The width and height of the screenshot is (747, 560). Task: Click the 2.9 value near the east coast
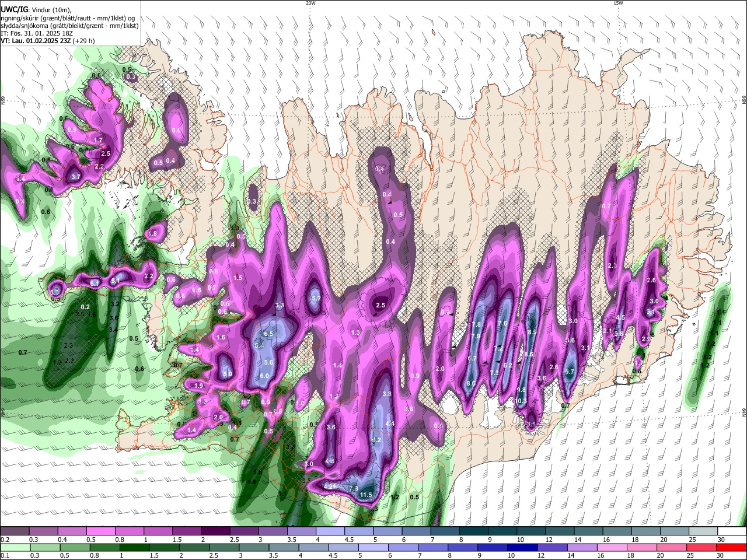645,339
